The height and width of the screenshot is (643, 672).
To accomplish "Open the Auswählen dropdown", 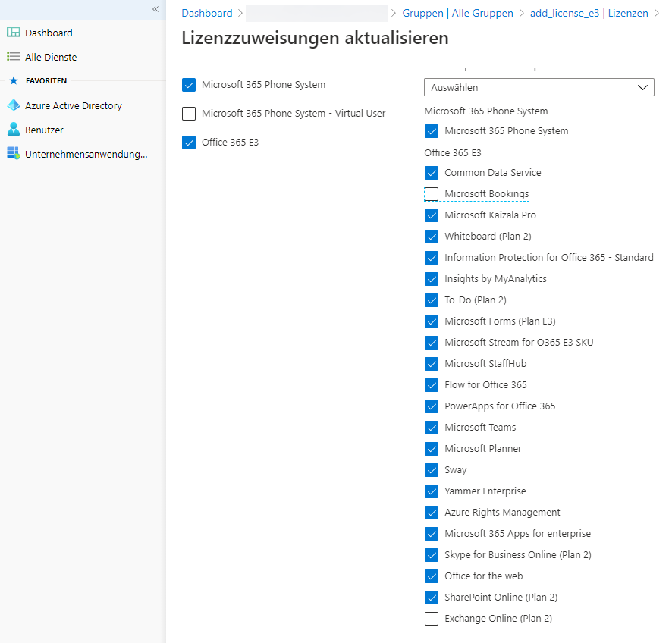I will [x=539, y=87].
